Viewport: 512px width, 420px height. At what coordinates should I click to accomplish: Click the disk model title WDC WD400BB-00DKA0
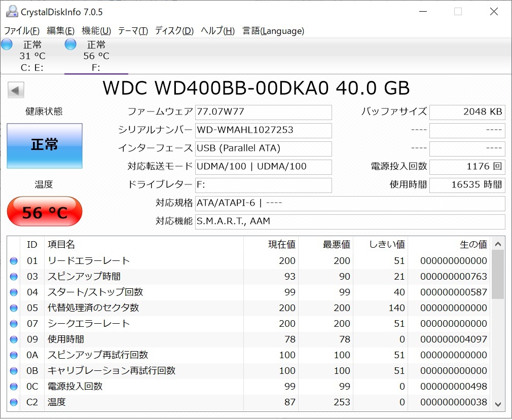pyautogui.click(x=256, y=88)
